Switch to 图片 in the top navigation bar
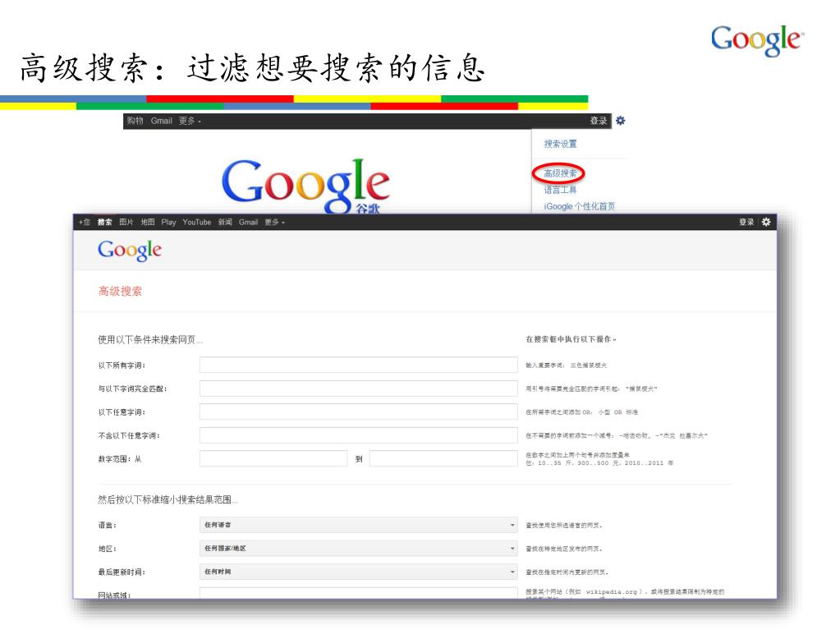 126,222
